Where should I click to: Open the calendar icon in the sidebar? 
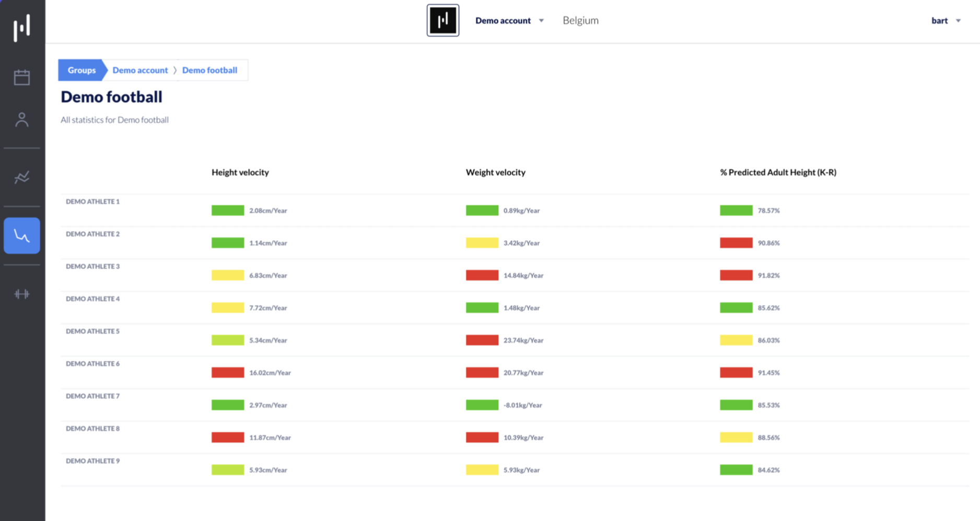pos(22,77)
